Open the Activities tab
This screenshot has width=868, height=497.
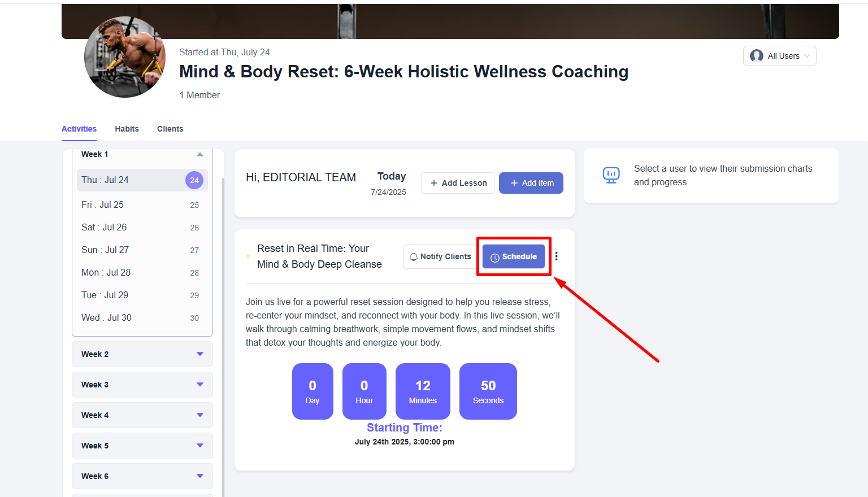pos(79,129)
